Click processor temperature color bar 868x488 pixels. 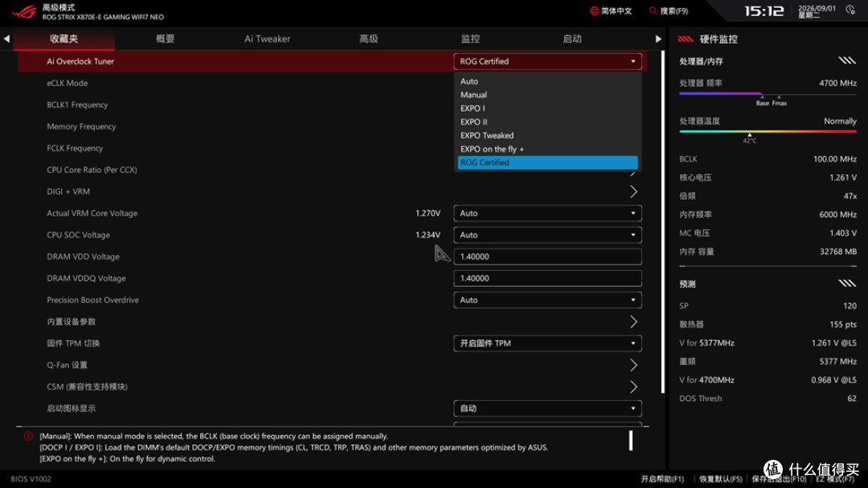tap(768, 131)
